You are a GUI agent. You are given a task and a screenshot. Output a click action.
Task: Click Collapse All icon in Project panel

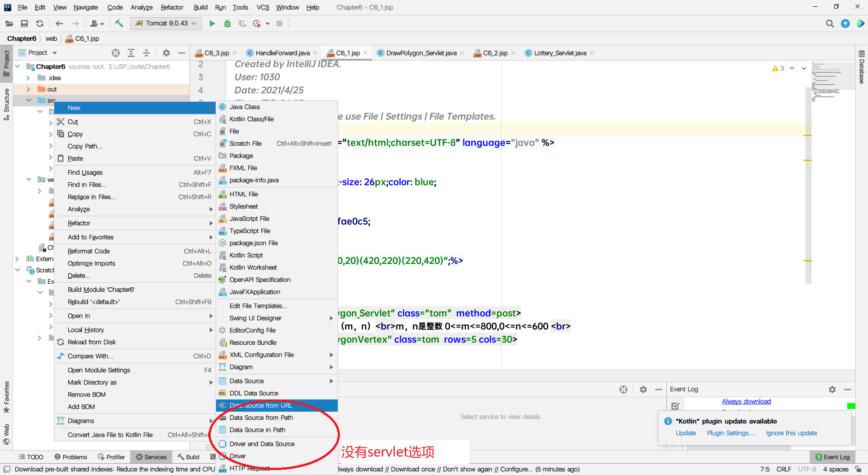[x=146, y=53]
